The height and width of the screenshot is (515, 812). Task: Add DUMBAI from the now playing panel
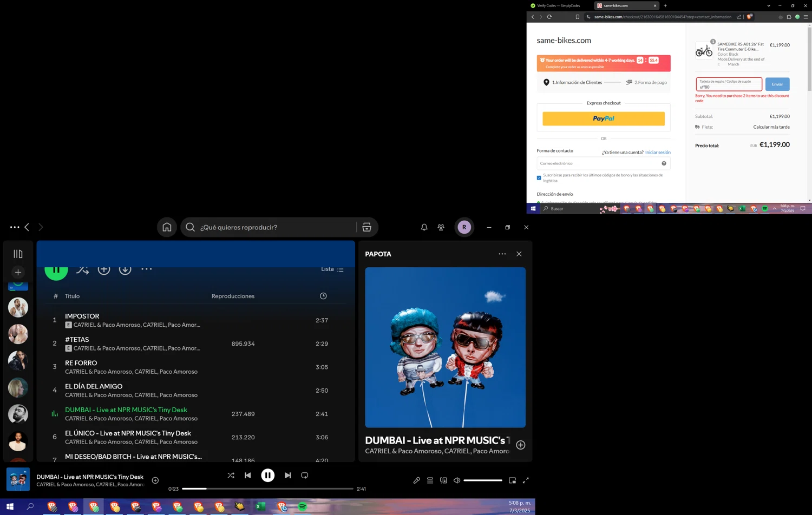(x=521, y=445)
